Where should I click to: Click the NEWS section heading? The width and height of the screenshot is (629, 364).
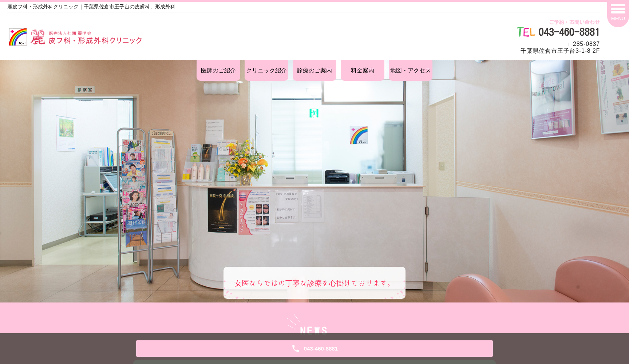click(x=314, y=331)
